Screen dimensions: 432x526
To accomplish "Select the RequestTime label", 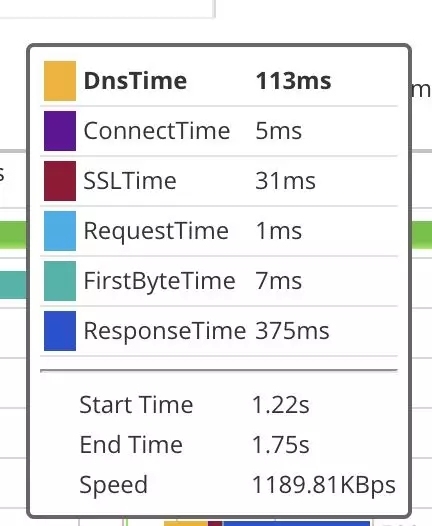I will tap(156, 231).
